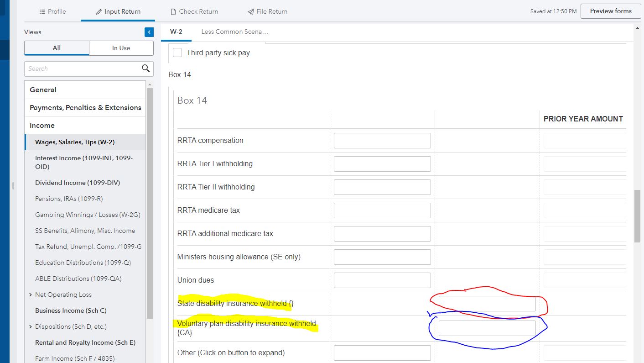Open the Less Common Scenarios tab
644x363 pixels.
coord(234,32)
